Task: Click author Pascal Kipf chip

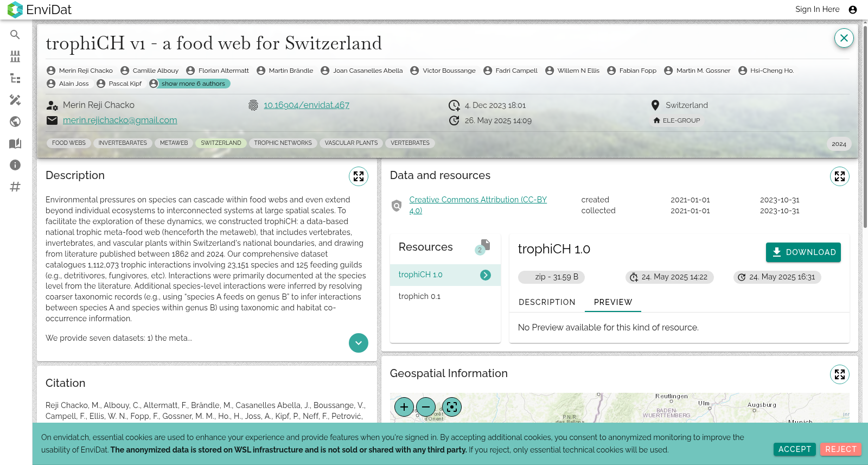Action: coord(120,84)
